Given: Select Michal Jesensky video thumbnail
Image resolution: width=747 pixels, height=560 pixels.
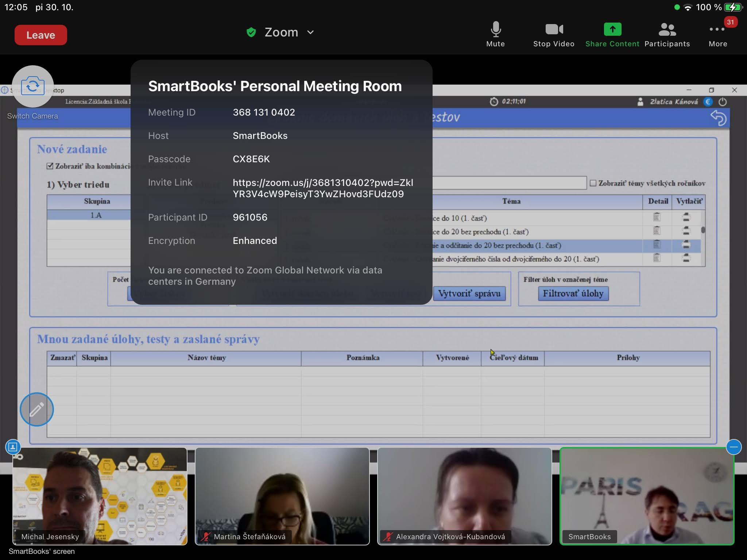Looking at the screenshot, I should [100, 496].
